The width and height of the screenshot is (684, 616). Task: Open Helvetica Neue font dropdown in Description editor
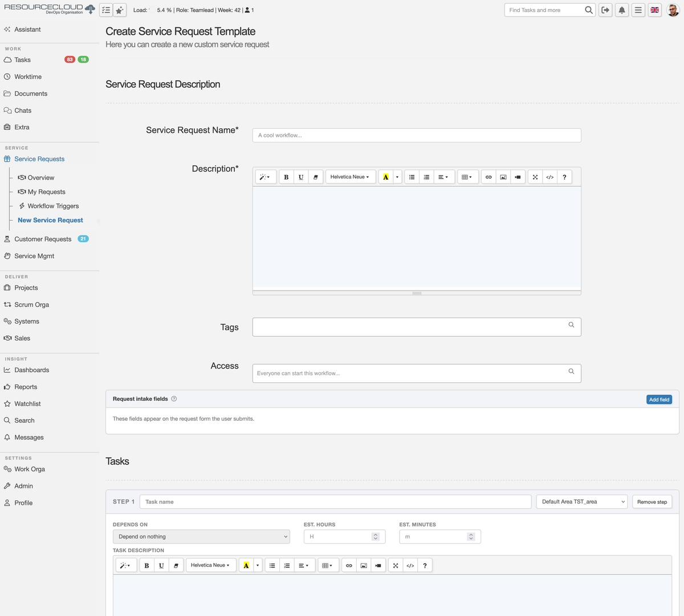(x=351, y=177)
